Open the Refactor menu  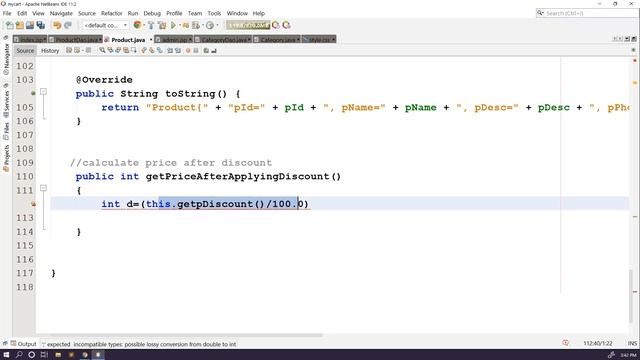112,13
